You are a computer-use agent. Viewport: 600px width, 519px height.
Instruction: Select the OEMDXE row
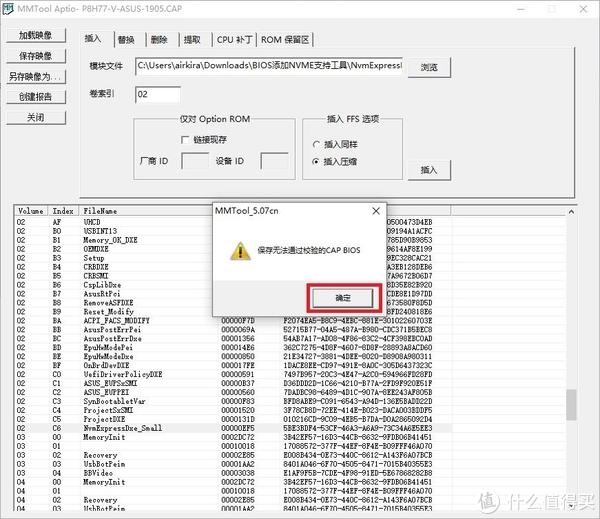[x=233, y=249]
